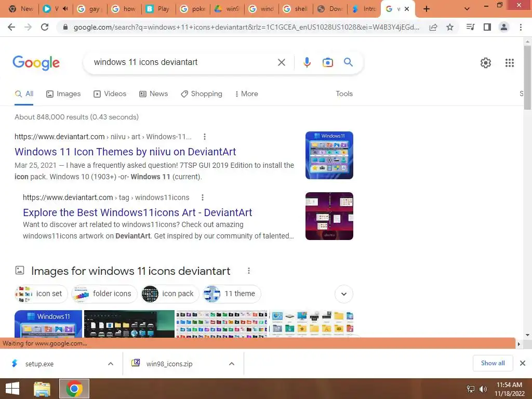The image size is (532, 399).
Task: Open the Tools filter options
Action: point(344,94)
